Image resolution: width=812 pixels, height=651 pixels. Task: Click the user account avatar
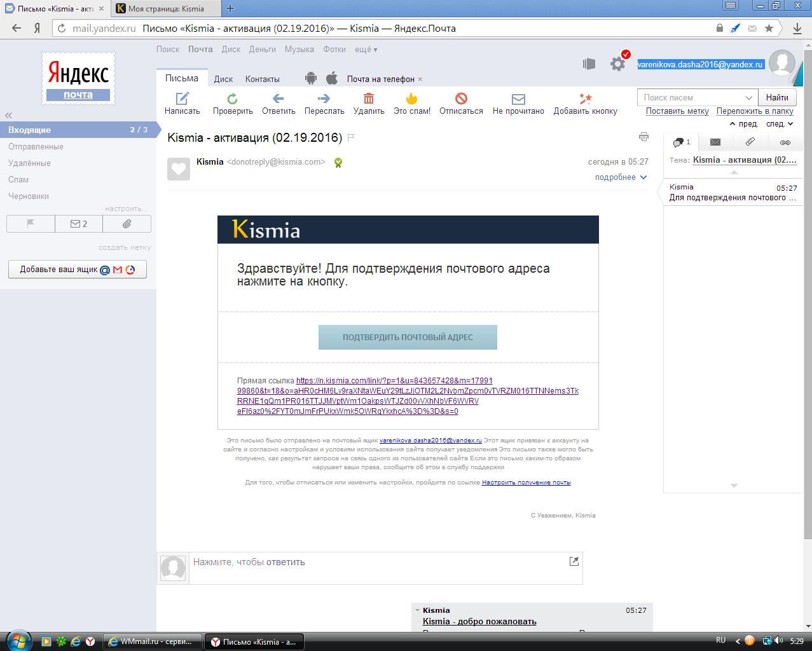(x=781, y=63)
